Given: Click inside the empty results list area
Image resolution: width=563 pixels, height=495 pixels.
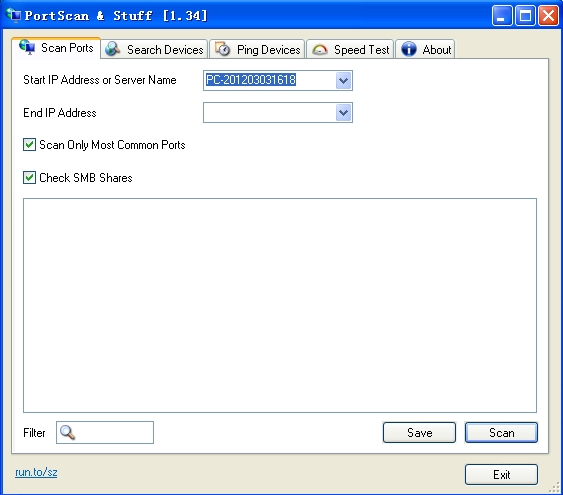Looking at the screenshot, I should click(280, 305).
